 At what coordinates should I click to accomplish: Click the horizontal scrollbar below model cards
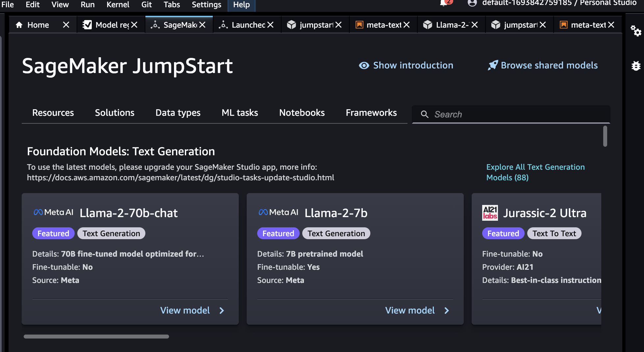coord(96,337)
